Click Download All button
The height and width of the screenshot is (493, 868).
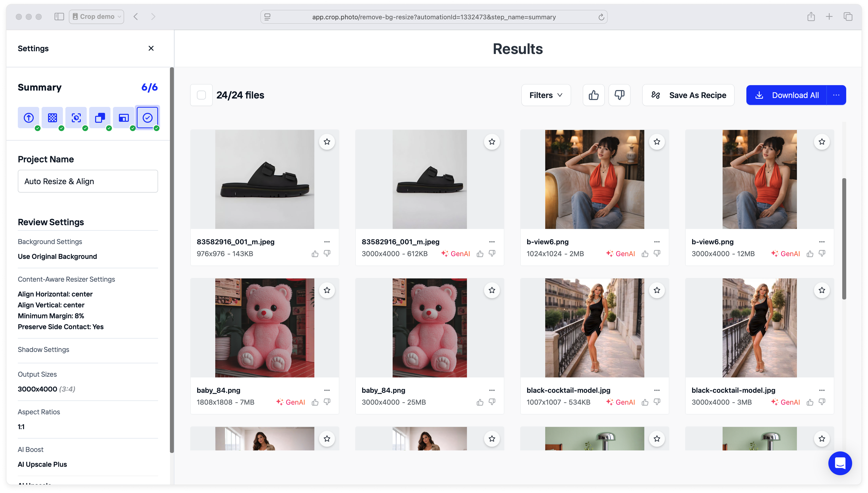(x=787, y=95)
